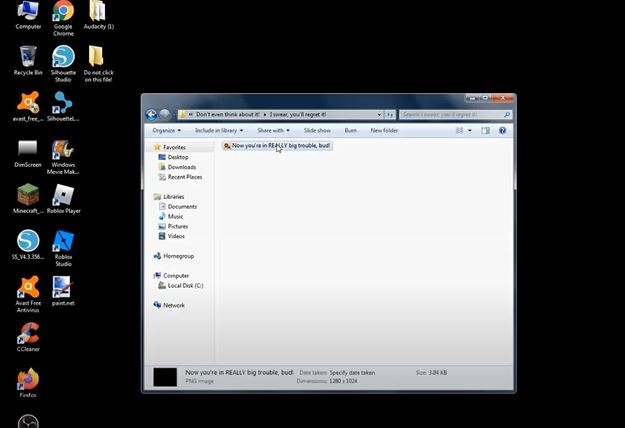Go back using Explorer's Back arrow
The width and height of the screenshot is (625, 428).
click(x=151, y=115)
